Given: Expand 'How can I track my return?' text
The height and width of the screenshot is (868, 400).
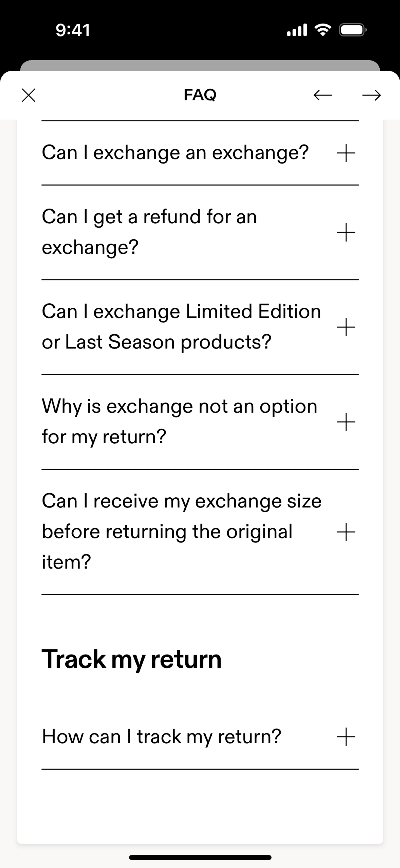Looking at the screenshot, I should 161,737.
